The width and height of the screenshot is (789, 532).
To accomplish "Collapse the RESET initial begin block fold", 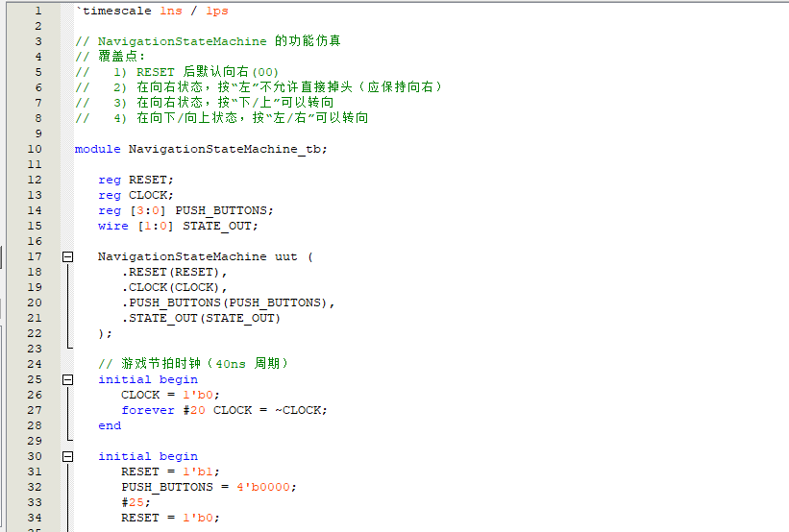I will pyautogui.click(x=67, y=456).
